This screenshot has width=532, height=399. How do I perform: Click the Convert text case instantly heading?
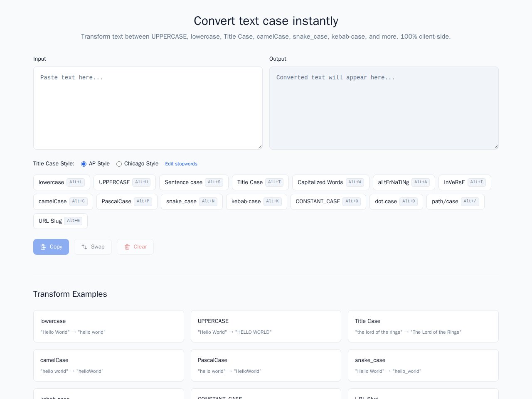click(x=266, y=21)
